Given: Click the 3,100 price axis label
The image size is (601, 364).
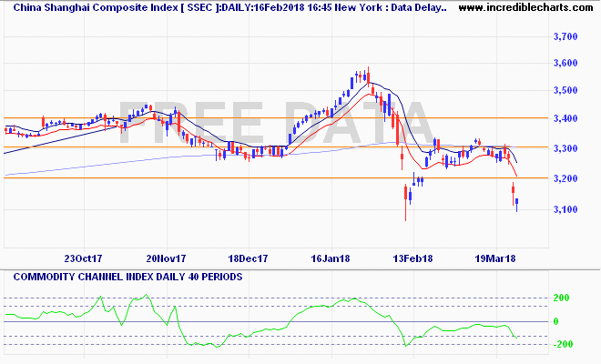Looking at the screenshot, I should 566,210.
